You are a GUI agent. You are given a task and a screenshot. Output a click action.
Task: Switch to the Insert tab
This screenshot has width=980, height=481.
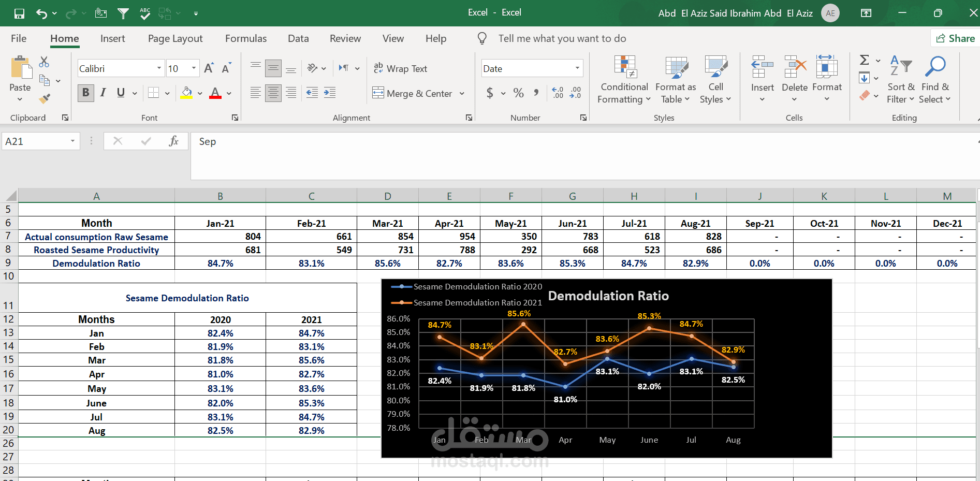[x=112, y=38]
